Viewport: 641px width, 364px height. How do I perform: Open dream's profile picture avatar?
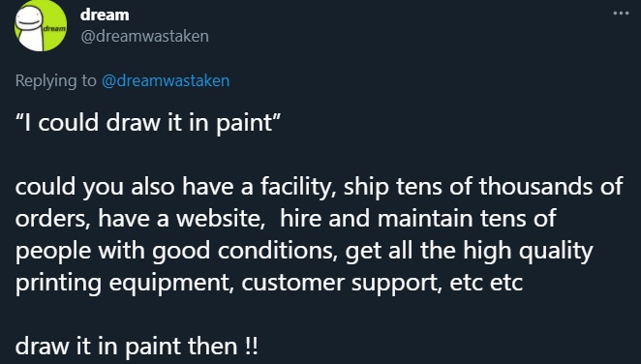pos(41,26)
